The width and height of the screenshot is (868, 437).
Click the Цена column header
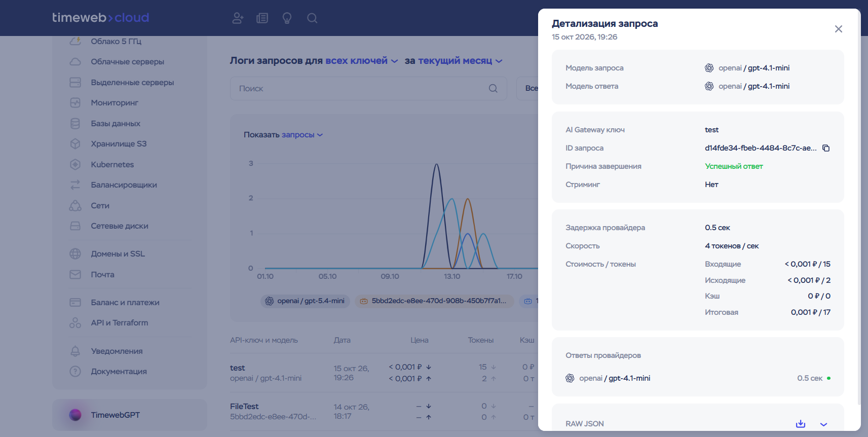tap(420, 340)
